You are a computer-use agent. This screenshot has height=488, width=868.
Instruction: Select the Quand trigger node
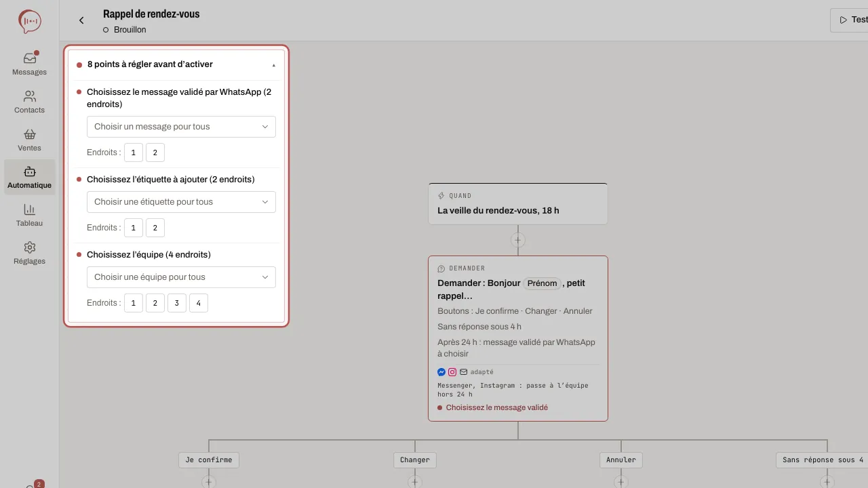[518, 203]
